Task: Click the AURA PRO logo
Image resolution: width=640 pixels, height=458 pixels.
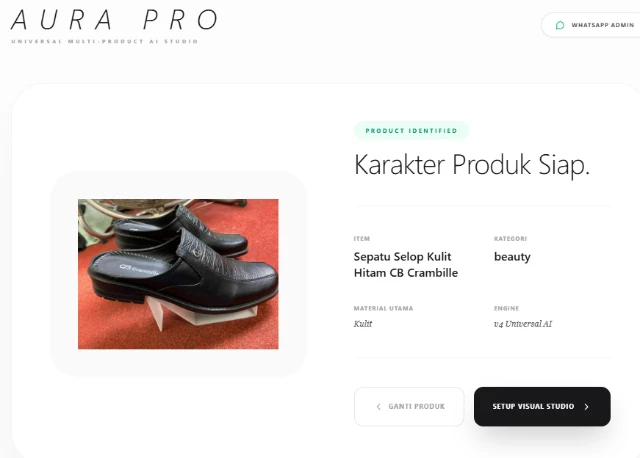Action: pyautogui.click(x=114, y=20)
